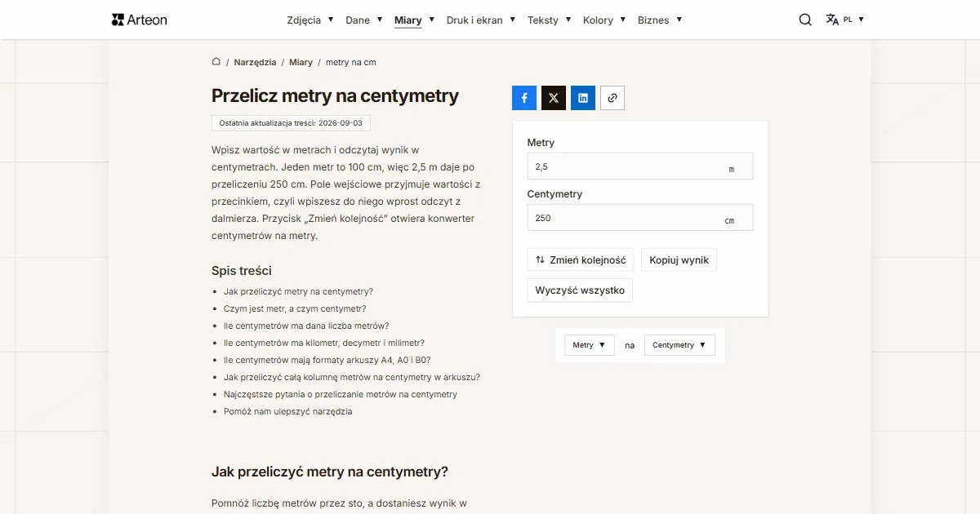Open the Arteon logo homepage
The image size is (980, 514).
point(140,20)
